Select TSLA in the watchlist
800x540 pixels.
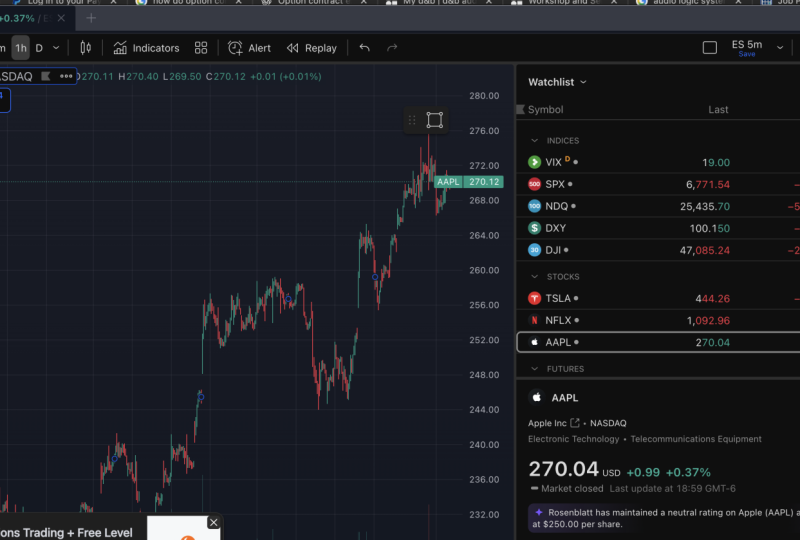point(658,299)
